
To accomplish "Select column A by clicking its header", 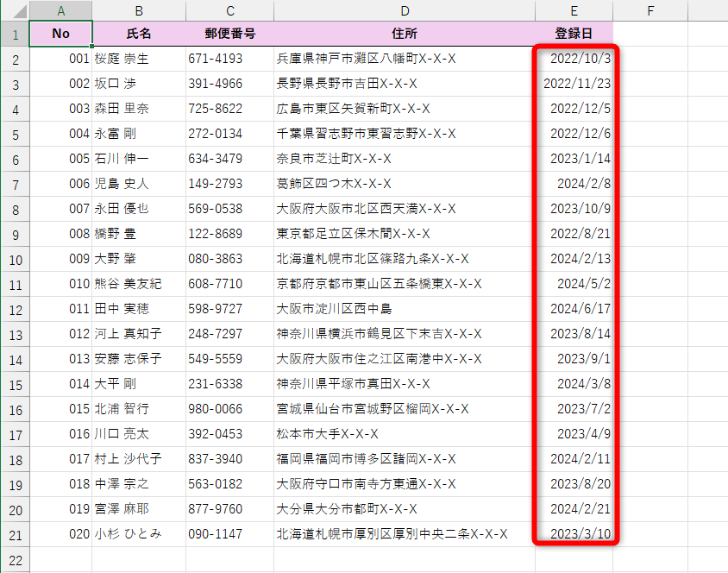I will click(x=60, y=10).
